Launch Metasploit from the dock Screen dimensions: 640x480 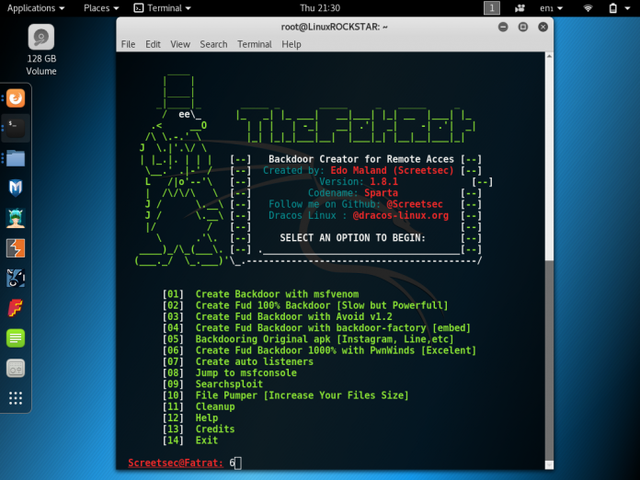click(16, 188)
